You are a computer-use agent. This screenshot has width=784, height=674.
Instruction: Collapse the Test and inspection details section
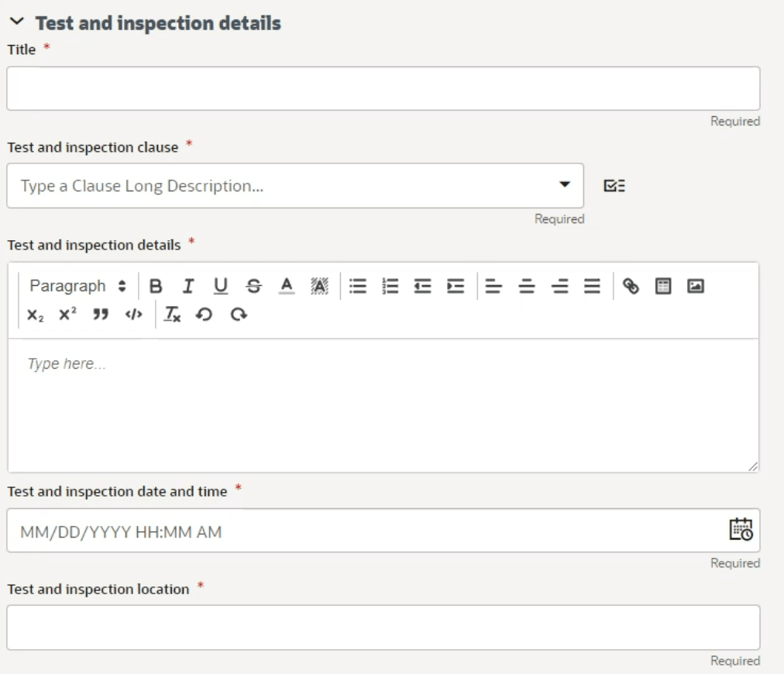17,20
